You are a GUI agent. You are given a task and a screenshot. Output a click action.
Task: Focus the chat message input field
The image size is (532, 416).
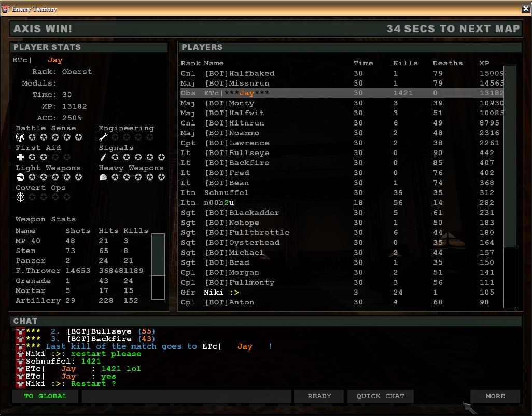[186, 396]
